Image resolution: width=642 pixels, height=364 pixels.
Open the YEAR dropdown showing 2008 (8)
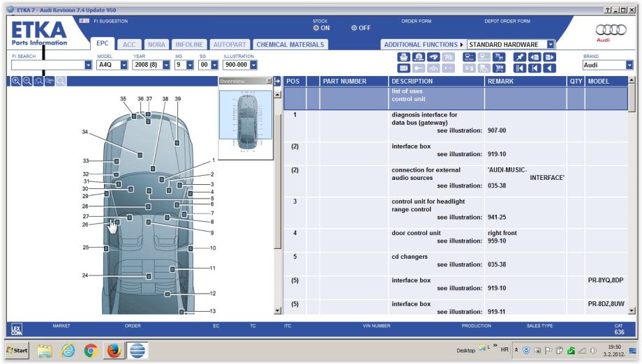(166, 65)
